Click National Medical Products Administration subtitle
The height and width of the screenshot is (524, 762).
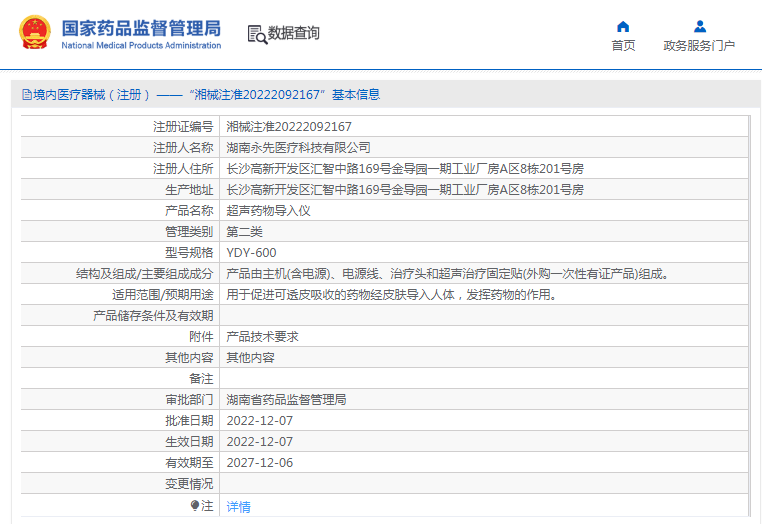pyautogui.click(x=141, y=45)
